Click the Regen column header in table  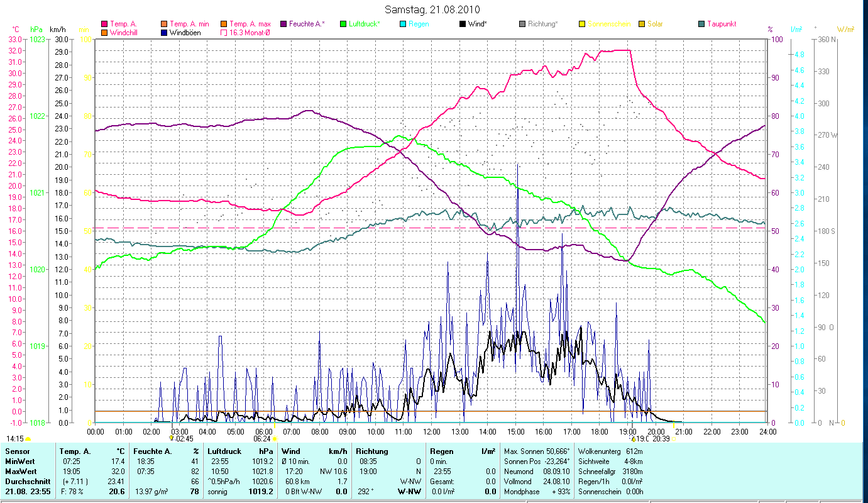tap(441, 451)
